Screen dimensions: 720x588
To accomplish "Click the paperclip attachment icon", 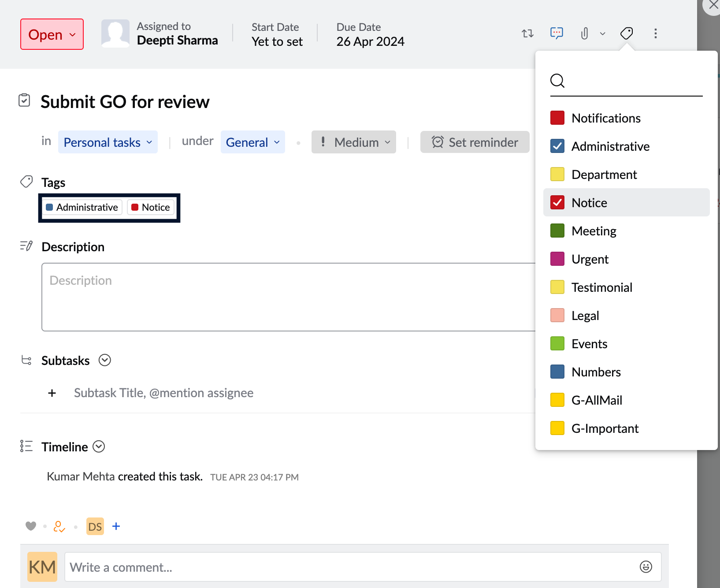I will [x=584, y=33].
